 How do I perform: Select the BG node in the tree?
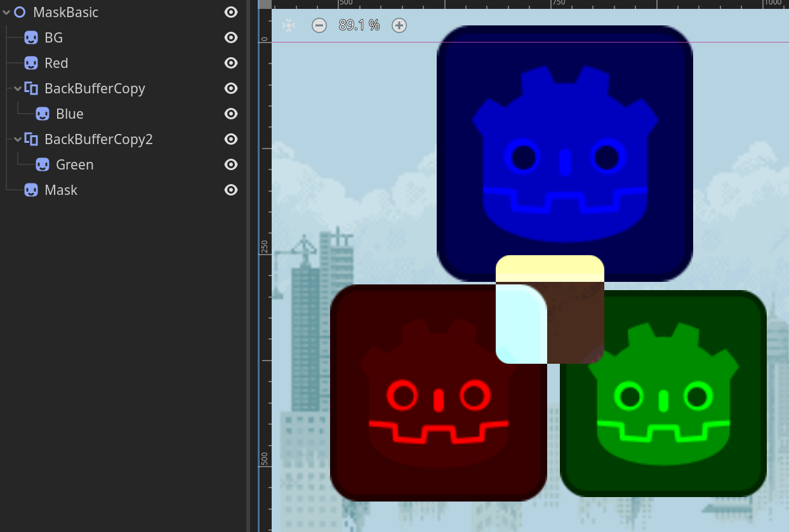pos(54,37)
